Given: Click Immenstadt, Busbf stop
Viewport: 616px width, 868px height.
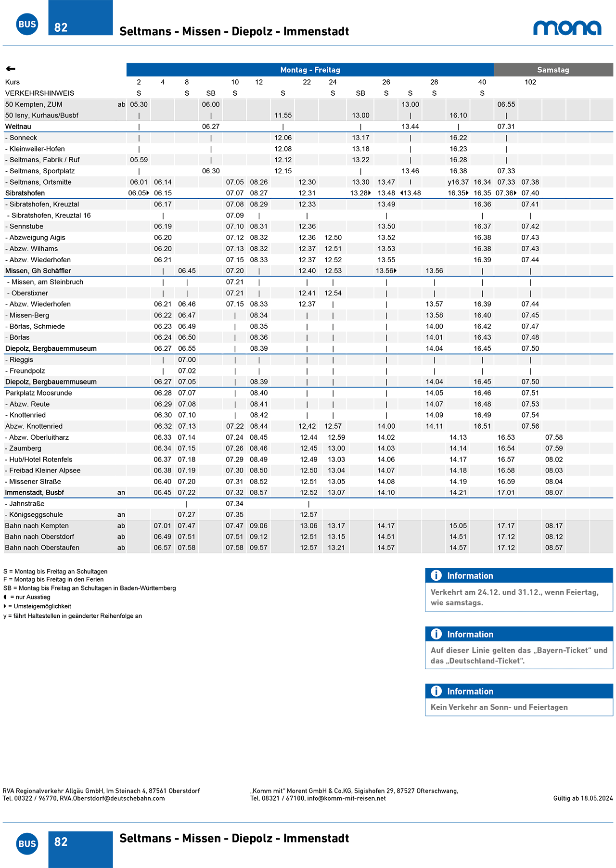Looking at the screenshot, I should point(34,493).
